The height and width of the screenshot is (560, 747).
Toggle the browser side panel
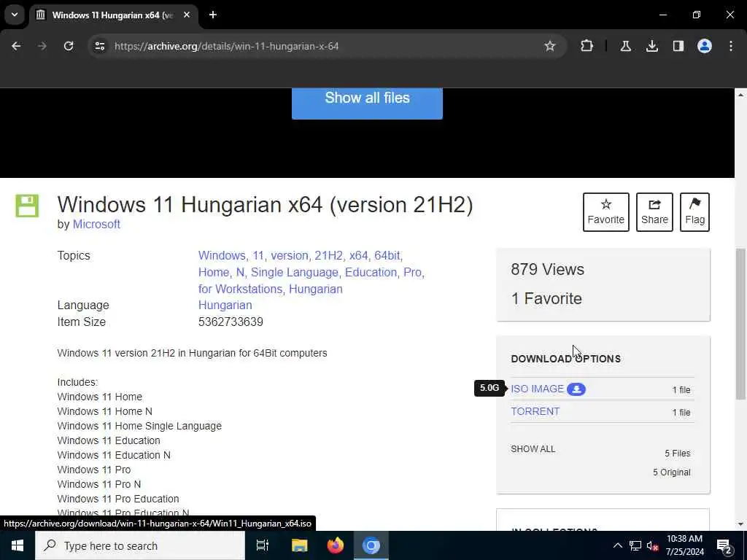[x=678, y=46]
